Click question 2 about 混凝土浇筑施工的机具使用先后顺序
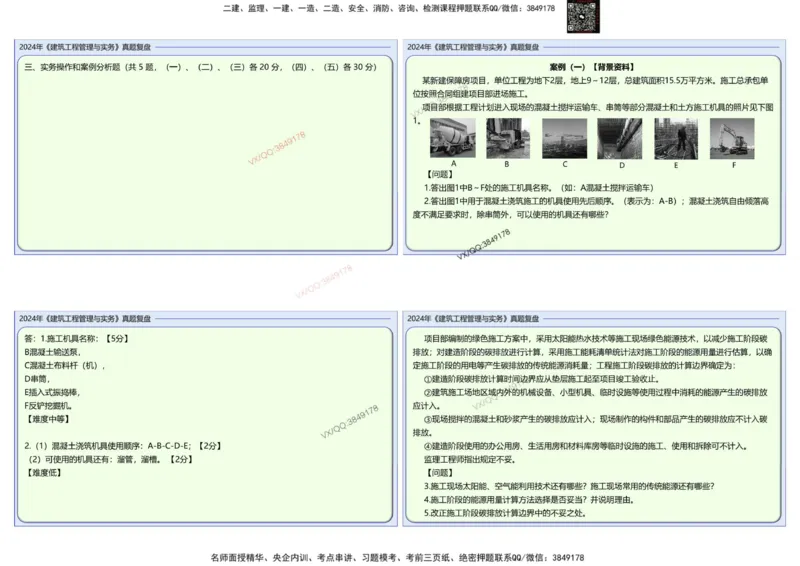The width and height of the screenshot is (800, 566). point(590,208)
